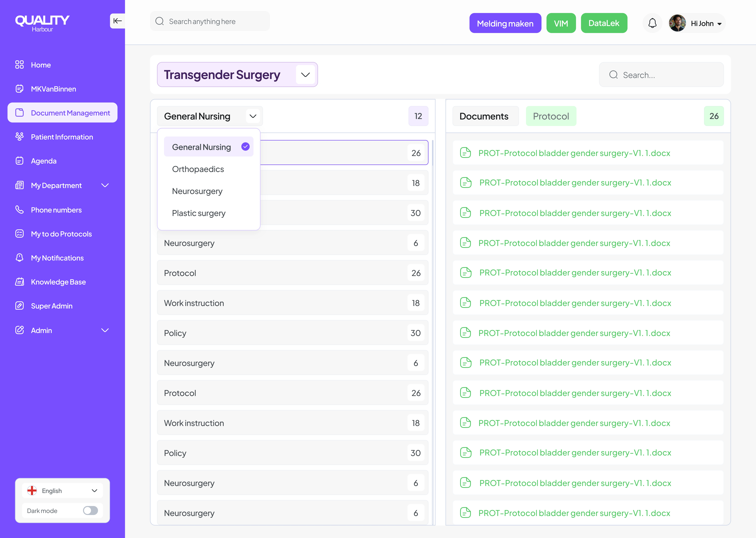Image resolution: width=756 pixels, height=538 pixels.
Task: Click the VIM button
Action: [x=561, y=23]
